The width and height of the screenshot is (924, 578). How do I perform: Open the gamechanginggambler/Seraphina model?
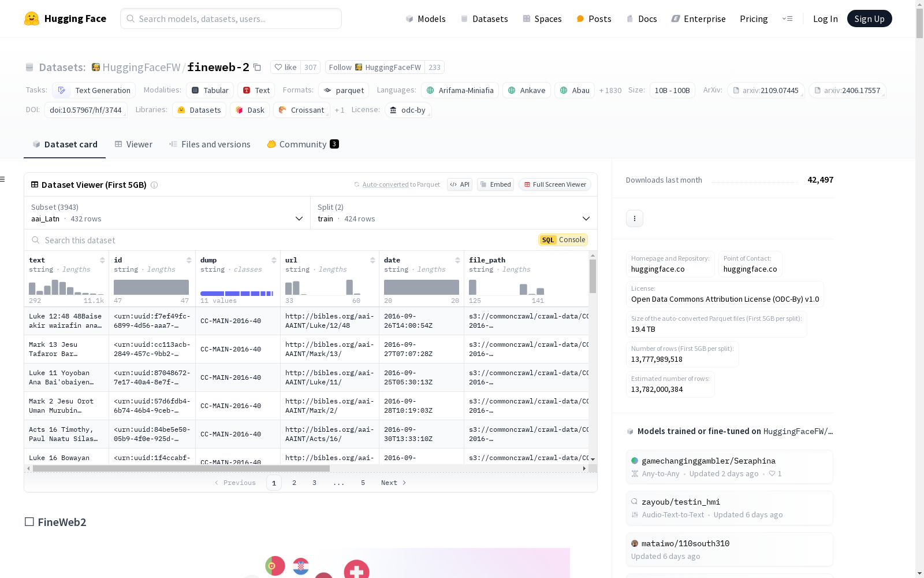[729, 466]
